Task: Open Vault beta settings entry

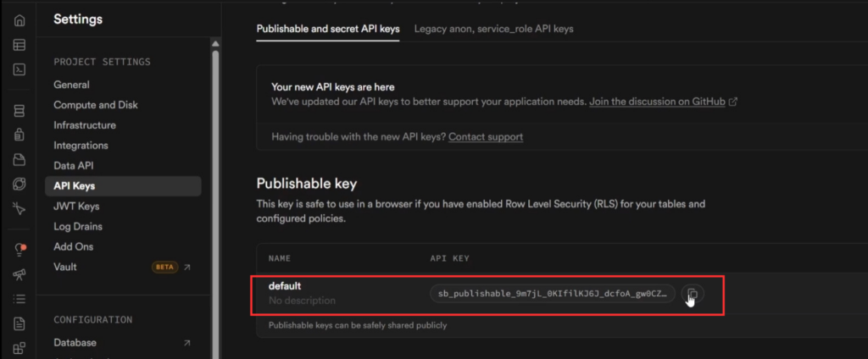Action: tap(65, 268)
